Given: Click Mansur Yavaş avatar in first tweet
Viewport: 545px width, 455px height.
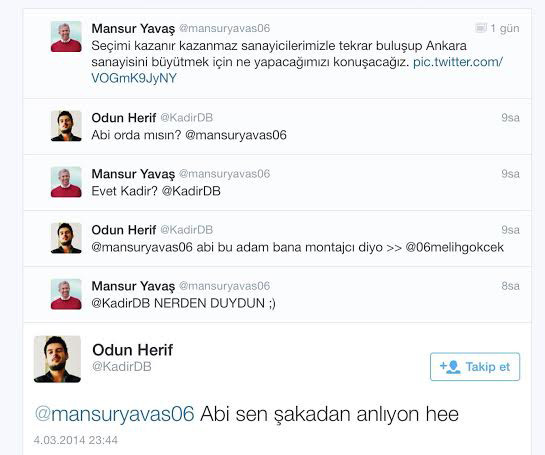Looking at the screenshot, I should coord(66,36).
